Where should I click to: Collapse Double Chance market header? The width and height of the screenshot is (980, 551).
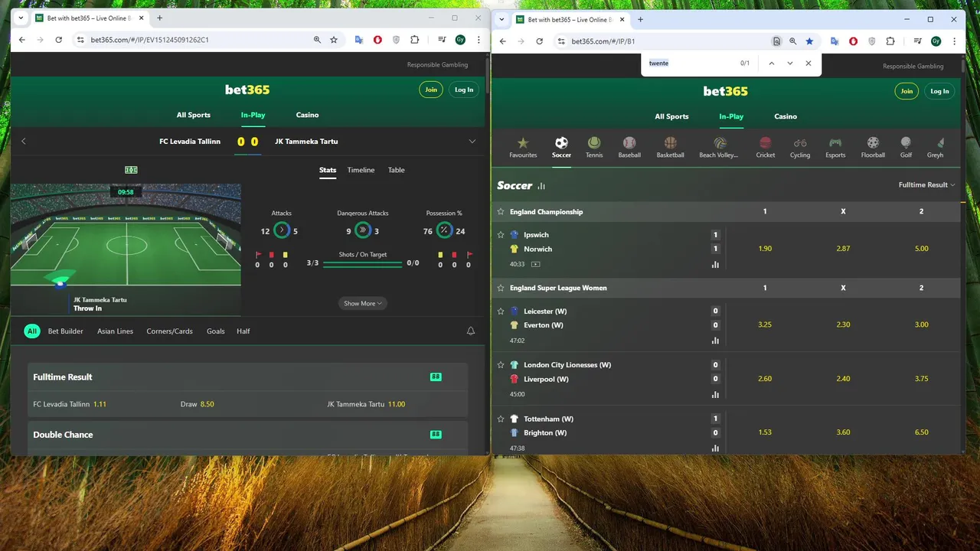point(247,434)
